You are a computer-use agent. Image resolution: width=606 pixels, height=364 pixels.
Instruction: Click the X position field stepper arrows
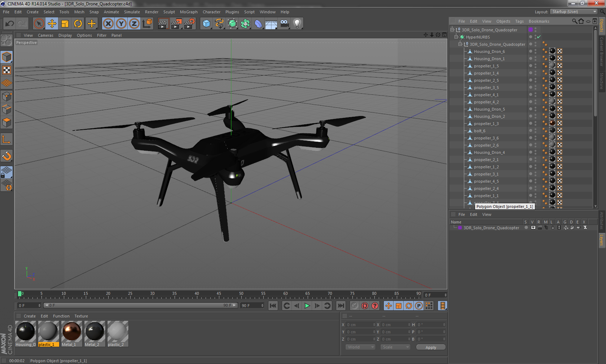click(374, 325)
